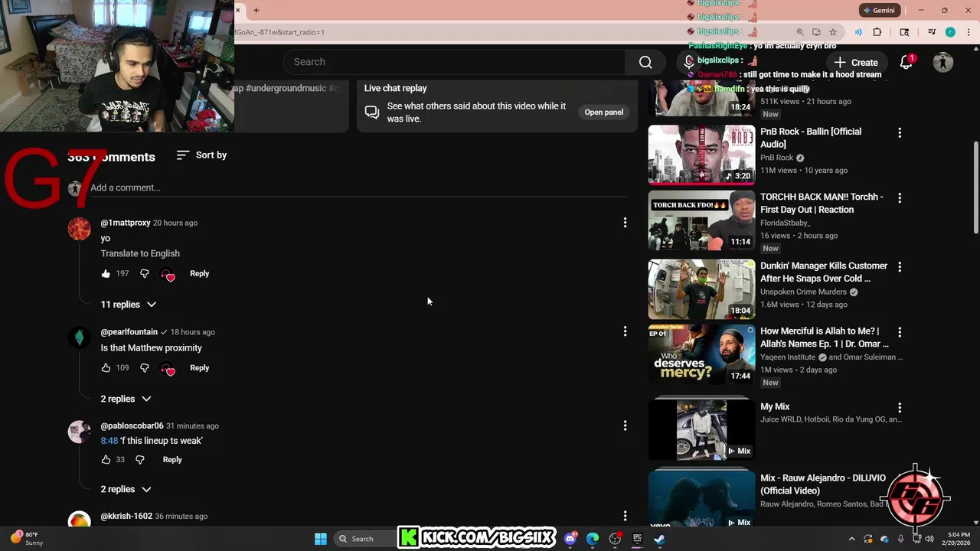
Task: Open options menu for @1mattproxy comment
Action: (x=625, y=223)
